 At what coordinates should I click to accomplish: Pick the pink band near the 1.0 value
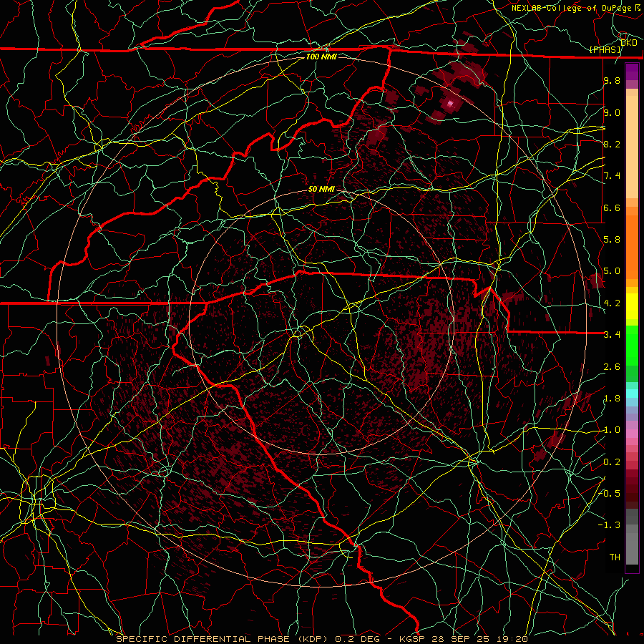pos(632,434)
